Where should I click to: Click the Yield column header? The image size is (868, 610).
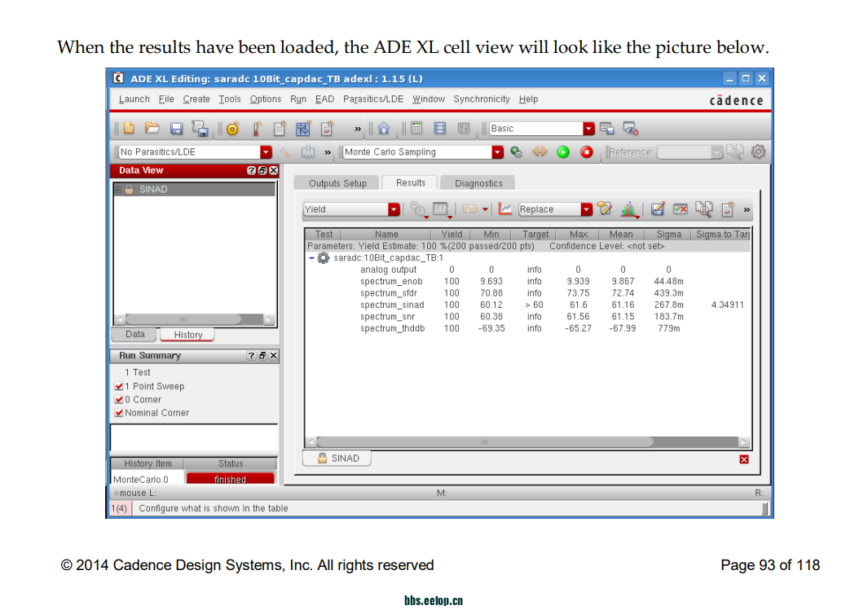452,234
